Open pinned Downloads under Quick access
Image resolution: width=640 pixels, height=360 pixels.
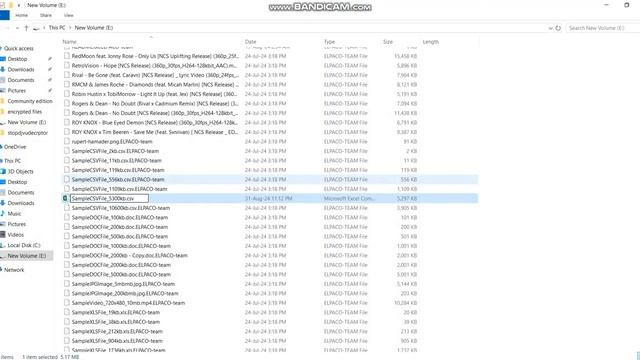21,69
